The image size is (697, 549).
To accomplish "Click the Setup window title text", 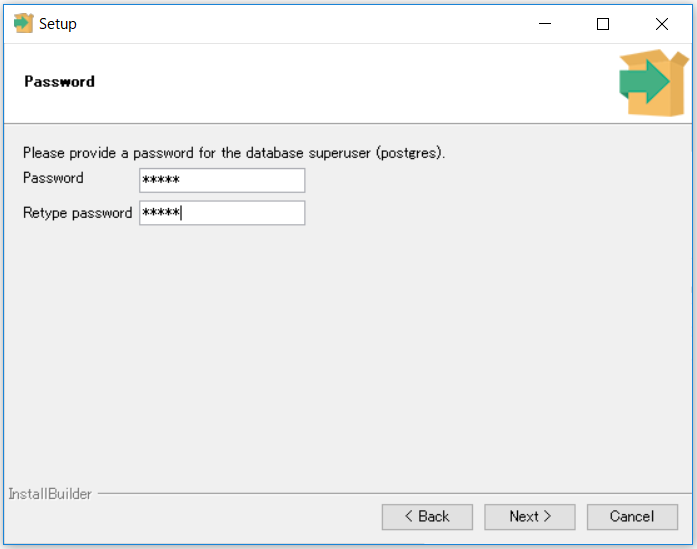I will (x=58, y=24).
